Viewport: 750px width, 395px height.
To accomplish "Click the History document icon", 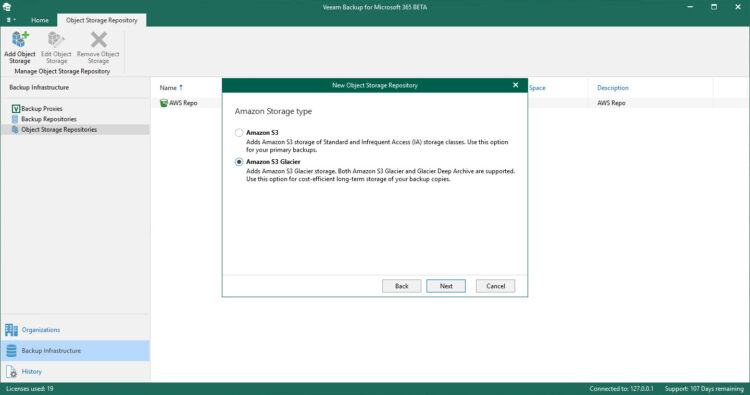I will (x=11, y=371).
